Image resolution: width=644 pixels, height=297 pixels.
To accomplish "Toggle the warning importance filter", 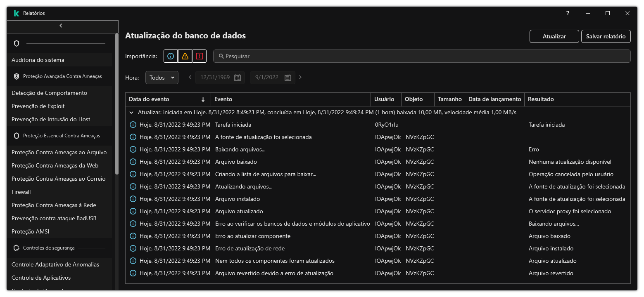I will point(185,56).
